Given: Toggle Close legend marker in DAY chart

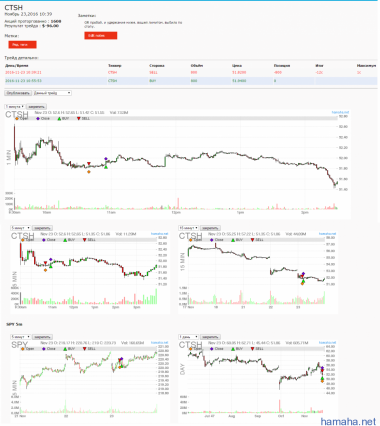Looking at the screenshot, I should pos(217,349).
